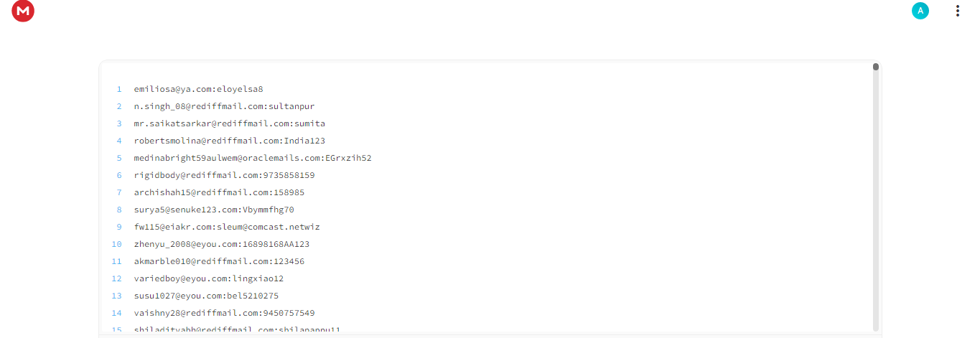The width and height of the screenshot is (980, 338).
Task: Place cursor in the text of line 14
Action: [224, 313]
